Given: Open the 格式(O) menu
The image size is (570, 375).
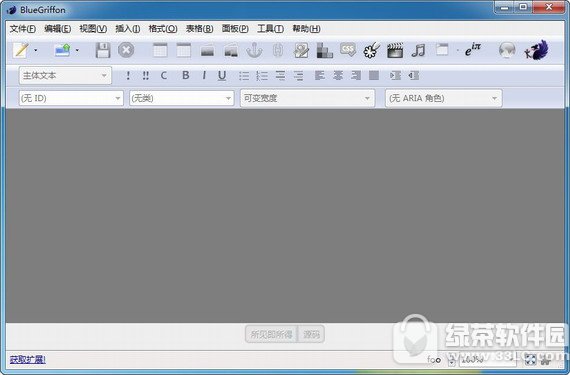Looking at the screenshot, I should coord(163,29).
